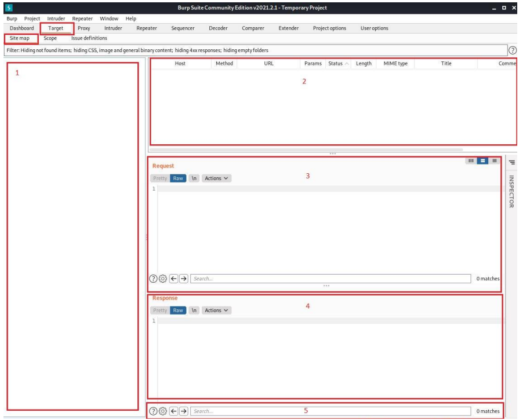
Task: Click line 1 in the Response editor
Action: (329, 320)
